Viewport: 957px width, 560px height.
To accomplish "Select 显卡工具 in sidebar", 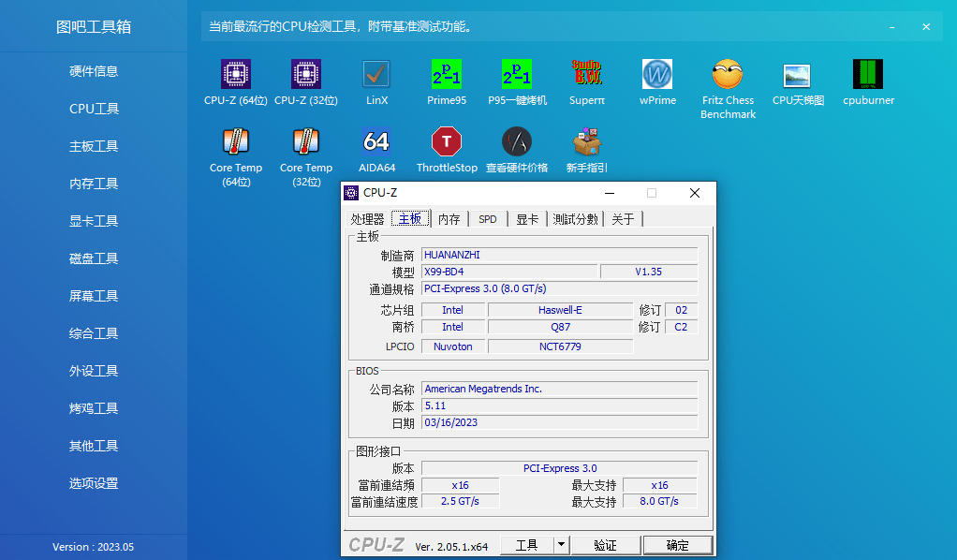I will [94, 221].
